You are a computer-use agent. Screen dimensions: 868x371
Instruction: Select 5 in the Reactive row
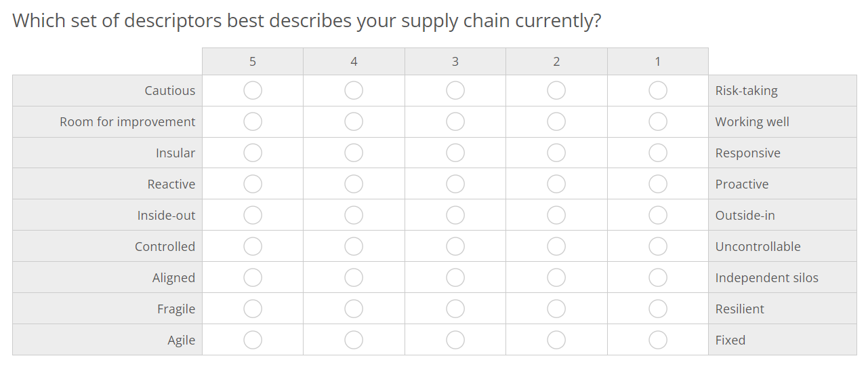[x=253, y=184]
